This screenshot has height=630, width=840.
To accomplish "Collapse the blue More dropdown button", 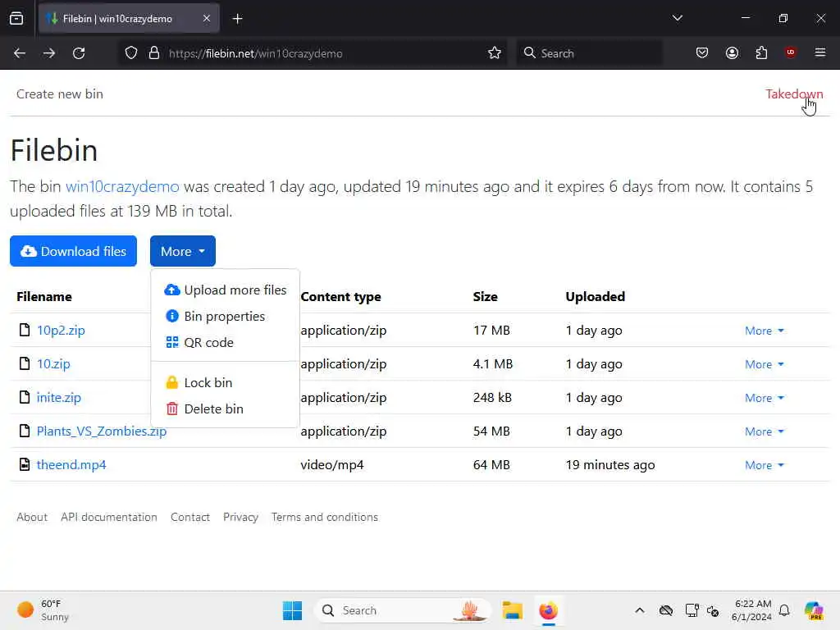I will pyautogui.click(x=183, y=251).
